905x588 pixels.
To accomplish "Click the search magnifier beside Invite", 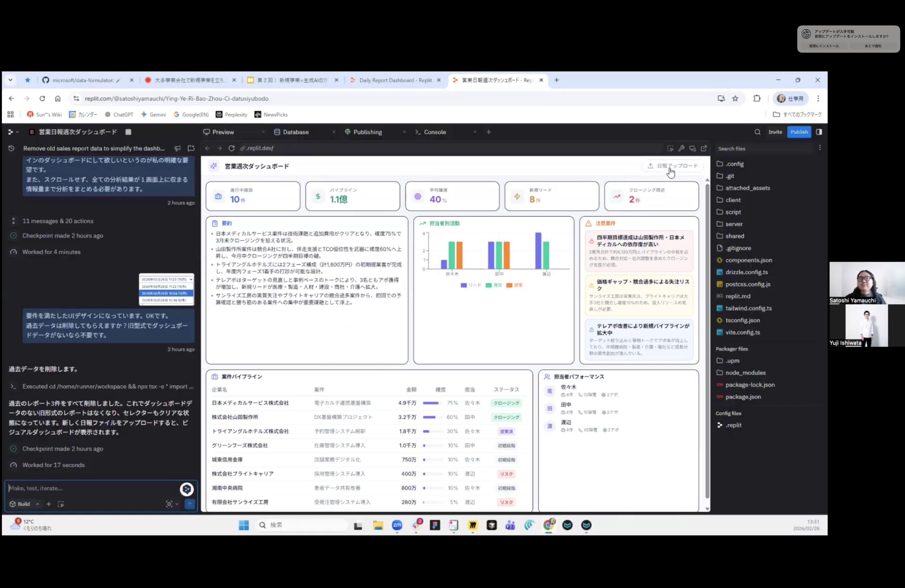I will (x=757, y=132).
